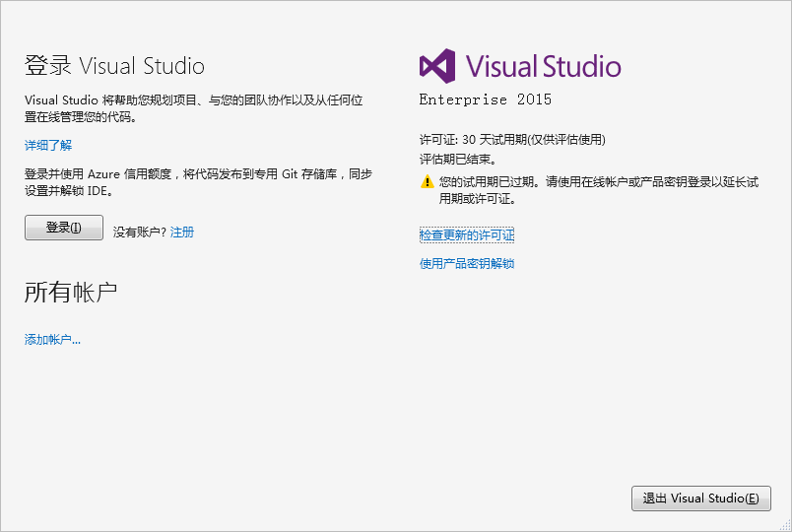
Task: Click the 没有账户? label
Action: [140, 232]
